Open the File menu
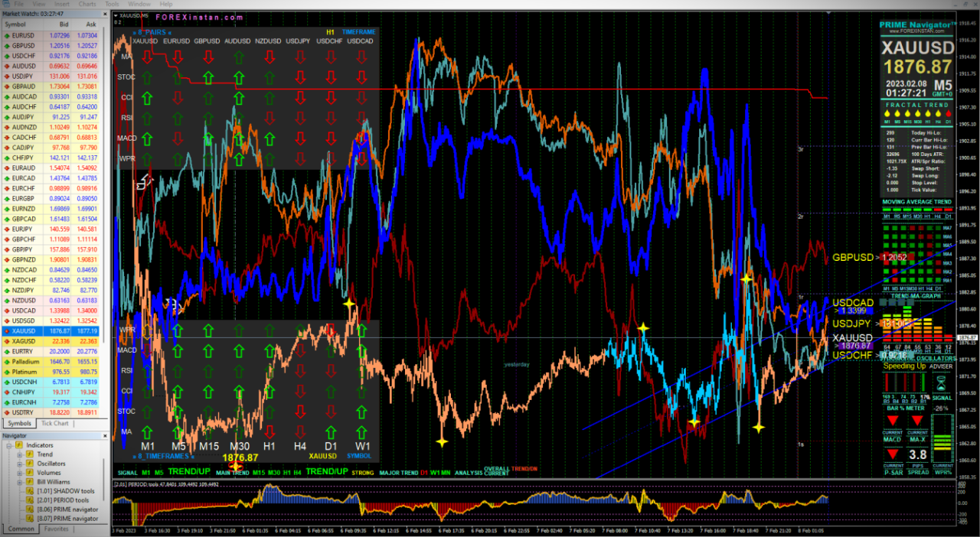The height and width of the screenshot is (537, 980). (18, 4)
